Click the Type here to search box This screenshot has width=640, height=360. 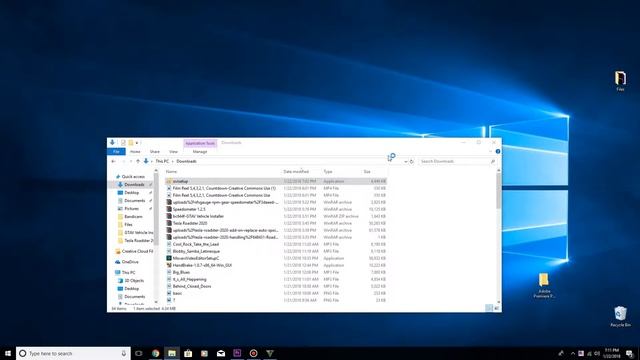[x=73, y=353]
